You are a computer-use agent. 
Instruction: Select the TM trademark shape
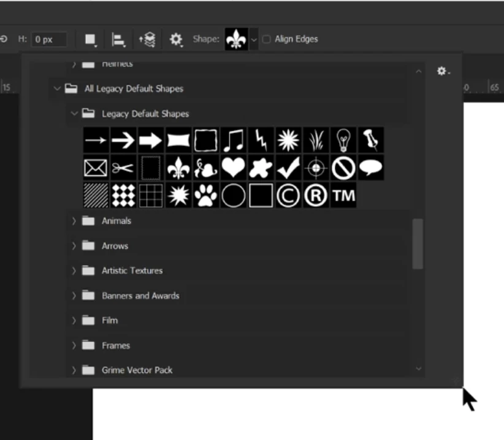click(343, 195)
